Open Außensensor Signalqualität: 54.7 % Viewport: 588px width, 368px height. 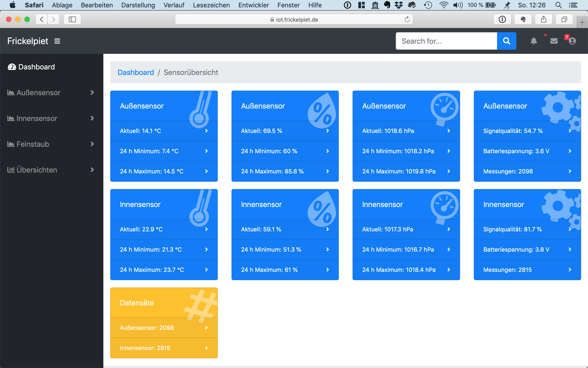click(527, 131)
